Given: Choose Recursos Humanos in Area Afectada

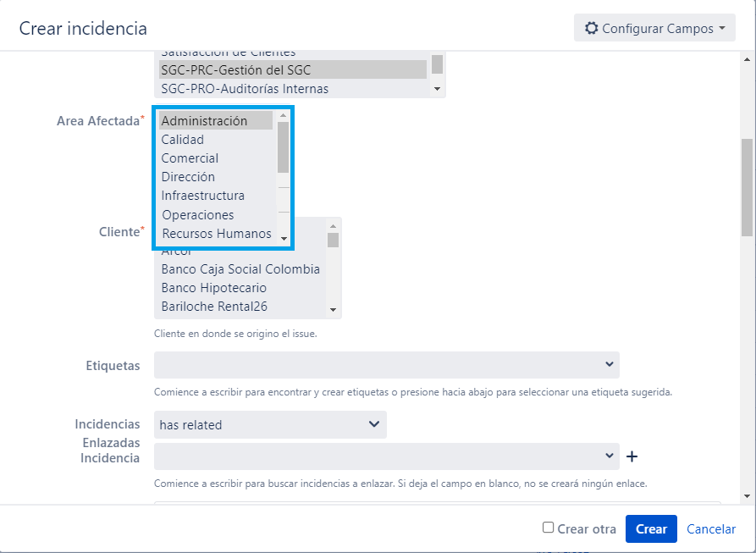Looking at the screenshot, I should pyautogui.click(x=216, y=234).
